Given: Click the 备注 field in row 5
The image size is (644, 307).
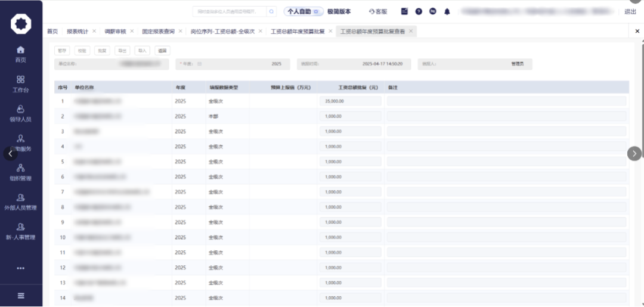Looking at the screenshot, I should tap(506, 162).
